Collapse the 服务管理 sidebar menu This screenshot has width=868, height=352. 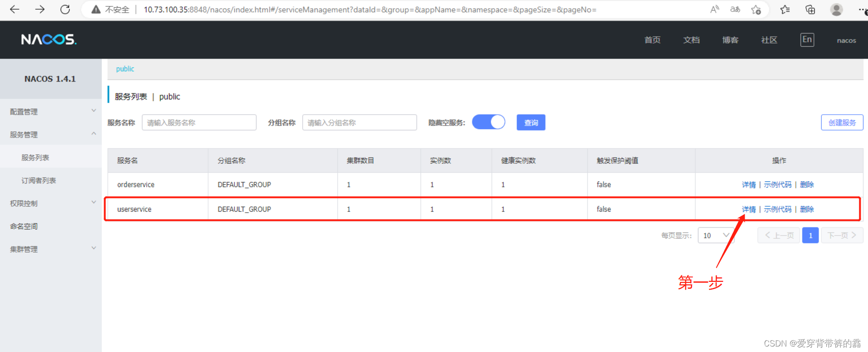click(x=50, y=134)
